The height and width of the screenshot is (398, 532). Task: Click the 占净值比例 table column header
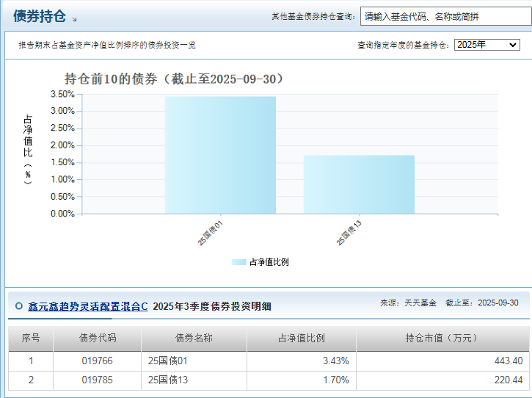(302, 338)
